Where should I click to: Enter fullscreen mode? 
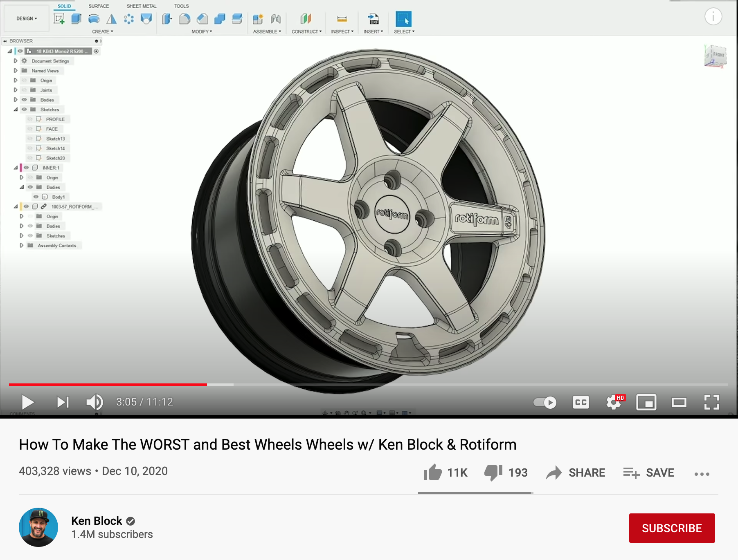pyautogui.click(x=712, y=402)
